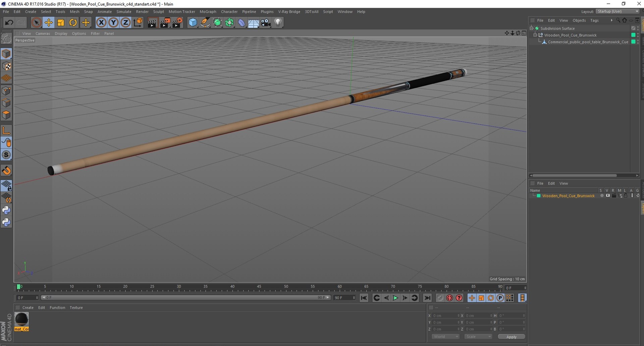Click the Floor grid object icon
The width and height of the screenshot is (644, 346).
[x=254, y=22]
